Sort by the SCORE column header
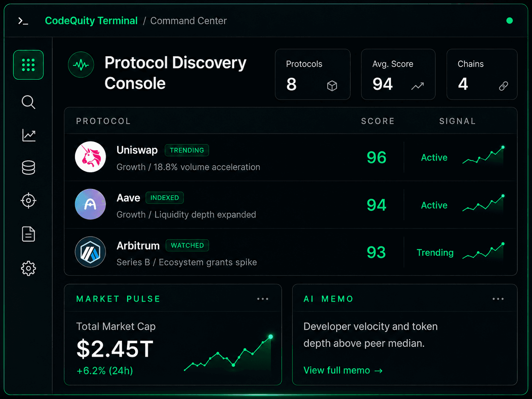 [x=378, y=121]
